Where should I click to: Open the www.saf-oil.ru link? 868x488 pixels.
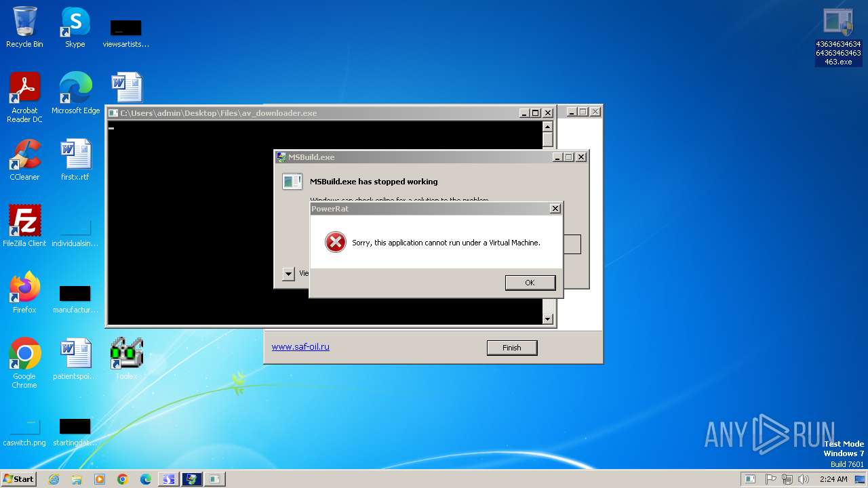click(300, 346)
